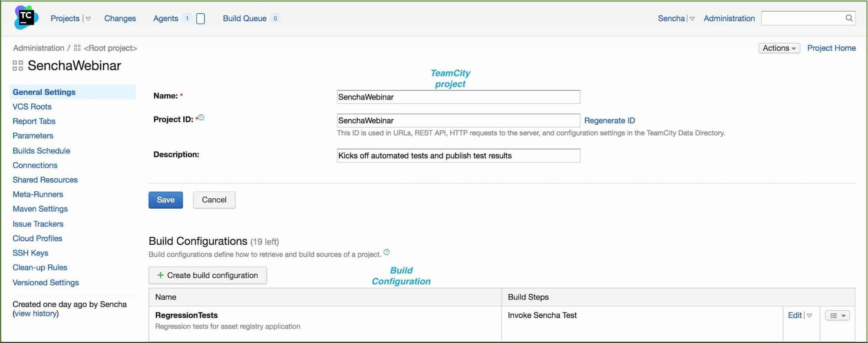Open the Build Queue page

(x=244, y=18)
